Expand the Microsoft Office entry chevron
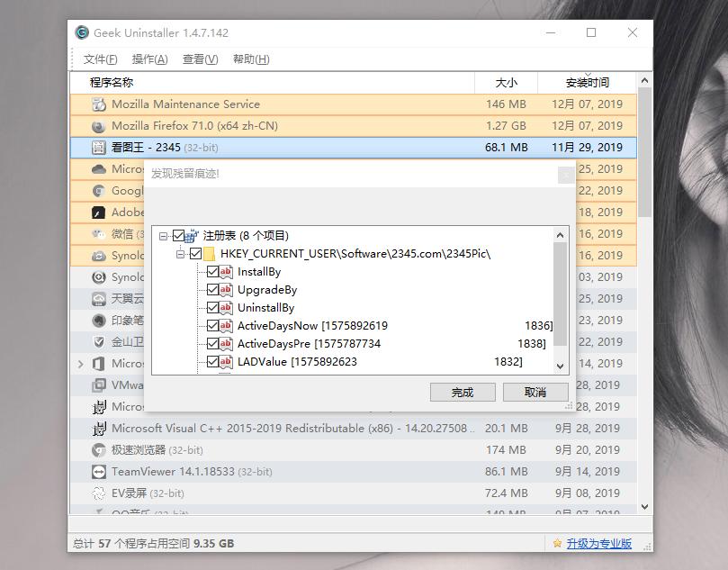This screenshot has height=570, width=728. click(x=81, y=364)
